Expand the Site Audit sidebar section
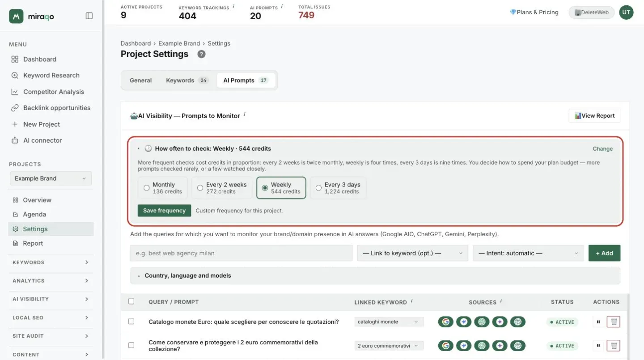Screen dimensions: 644x360 pyautogui.click(x=51, y=336)
